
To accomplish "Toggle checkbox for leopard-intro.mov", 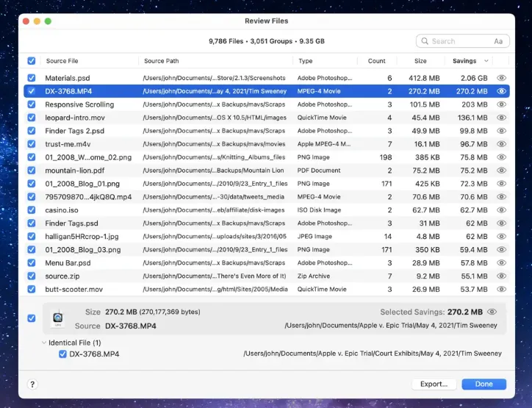I will point(32,118).
